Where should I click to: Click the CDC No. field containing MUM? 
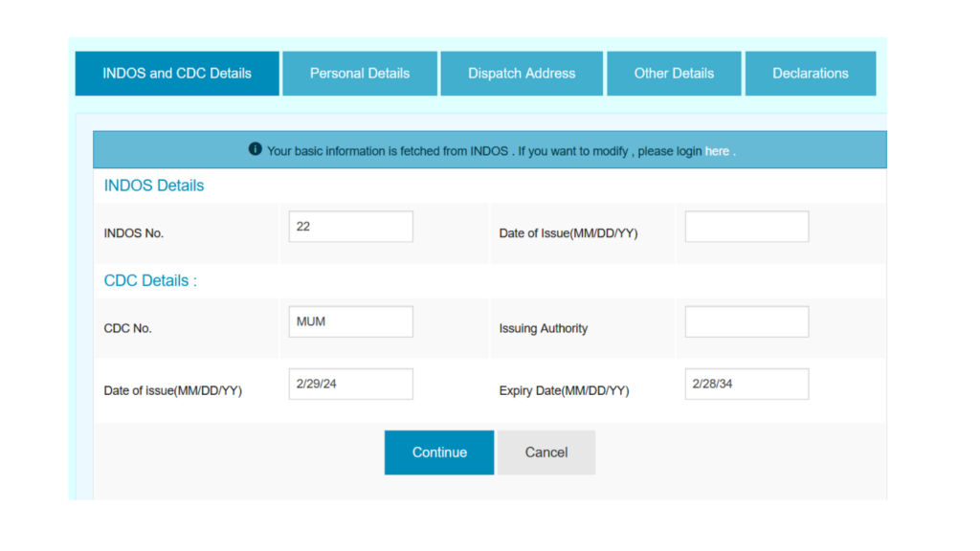pos(350,321)
